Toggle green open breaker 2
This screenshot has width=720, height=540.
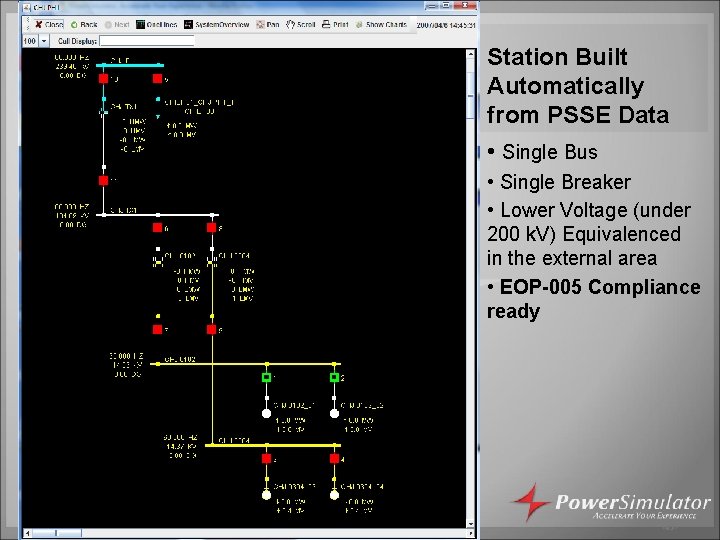[334, 377]
